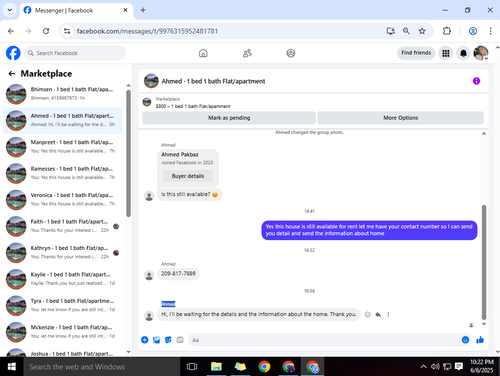This screenshot has width=500, height=376.
Task: Open Chrome zoom magnifier icon
Action: [x=406, y=31]
